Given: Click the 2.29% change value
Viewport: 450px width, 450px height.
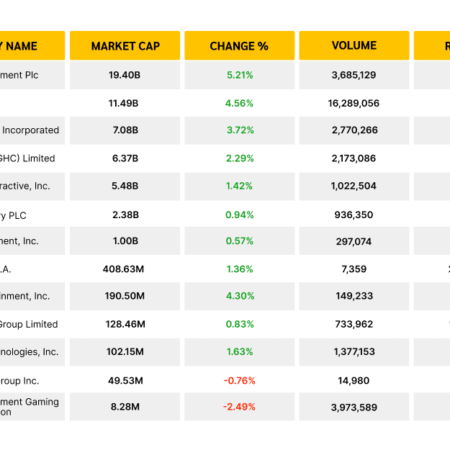Looking at the screenshot, I should tap(240, 158).
